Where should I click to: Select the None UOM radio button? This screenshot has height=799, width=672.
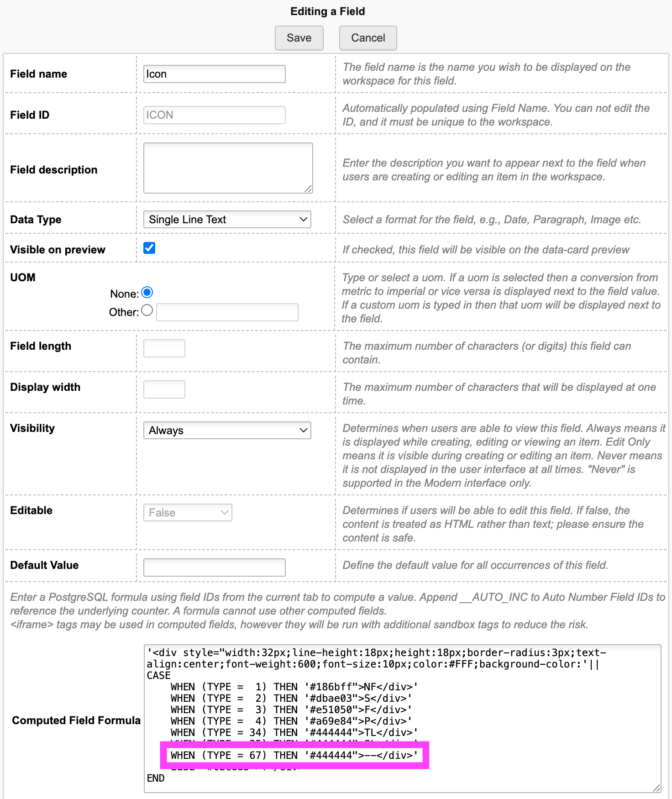[147, 292]
